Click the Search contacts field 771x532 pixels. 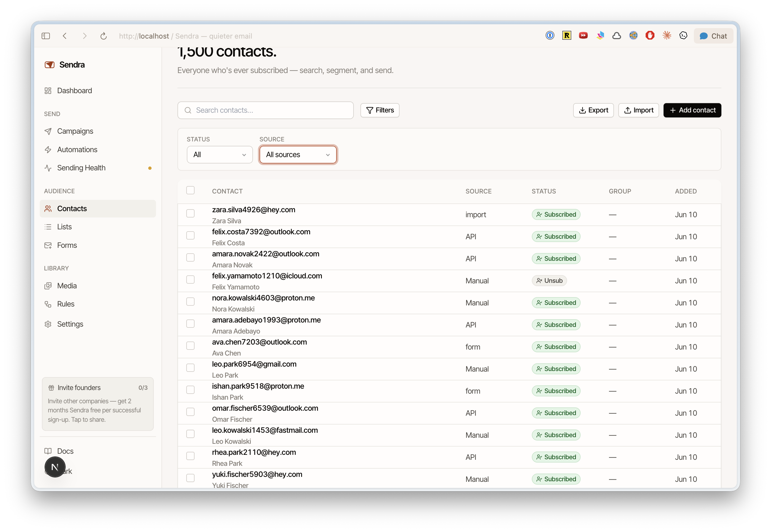(x=265, y=110)
